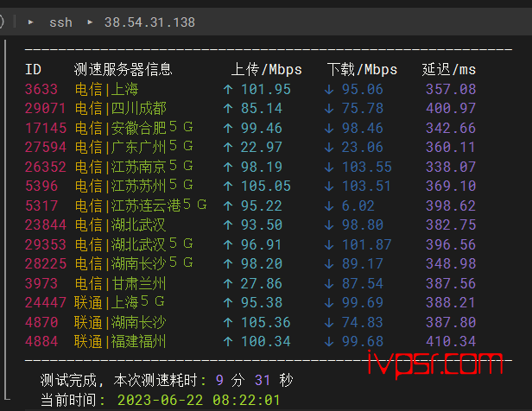The height and width of the screenshot is (411, 532).
Task: Click server name 电信|甘肃兰州
Action: tap(120, 283)
